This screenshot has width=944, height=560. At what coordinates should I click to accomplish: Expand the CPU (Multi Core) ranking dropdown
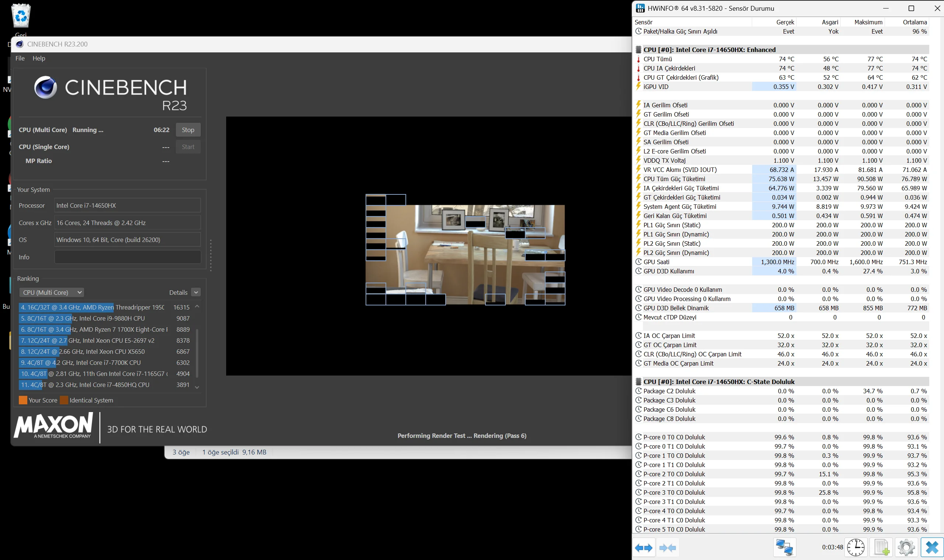[52, 293]
